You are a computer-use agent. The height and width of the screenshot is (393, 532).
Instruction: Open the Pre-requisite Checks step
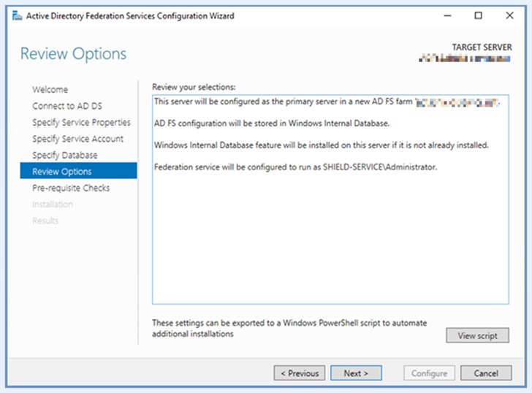coord(71,188)
